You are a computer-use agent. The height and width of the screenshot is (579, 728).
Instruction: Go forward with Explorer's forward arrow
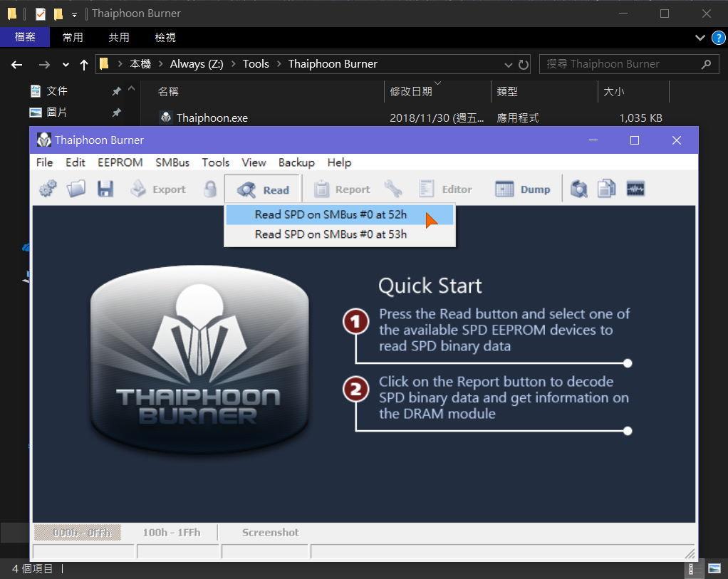coord(44,65)
